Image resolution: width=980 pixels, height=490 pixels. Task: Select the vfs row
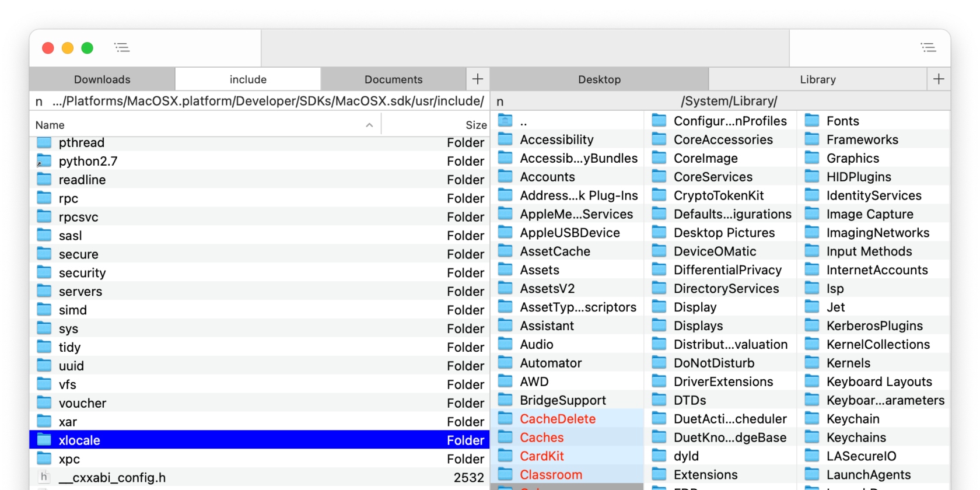click(x=260, y=384)
